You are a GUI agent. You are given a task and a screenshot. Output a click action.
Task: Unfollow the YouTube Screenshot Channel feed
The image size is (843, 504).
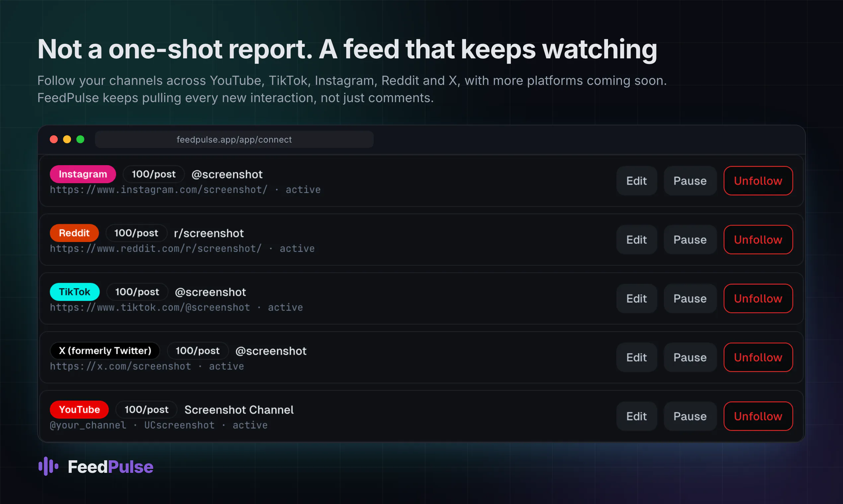pyautogui.click(x=758, y=416)
